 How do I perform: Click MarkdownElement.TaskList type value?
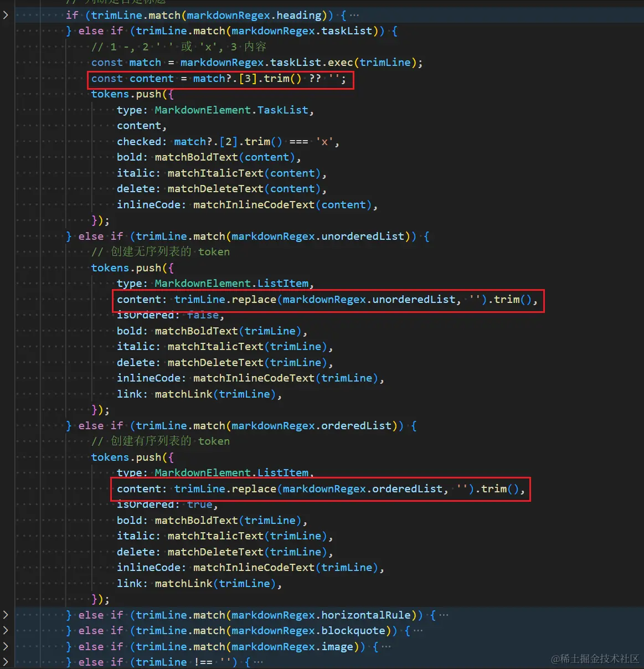pyautogui.click(x=231, y=110)
